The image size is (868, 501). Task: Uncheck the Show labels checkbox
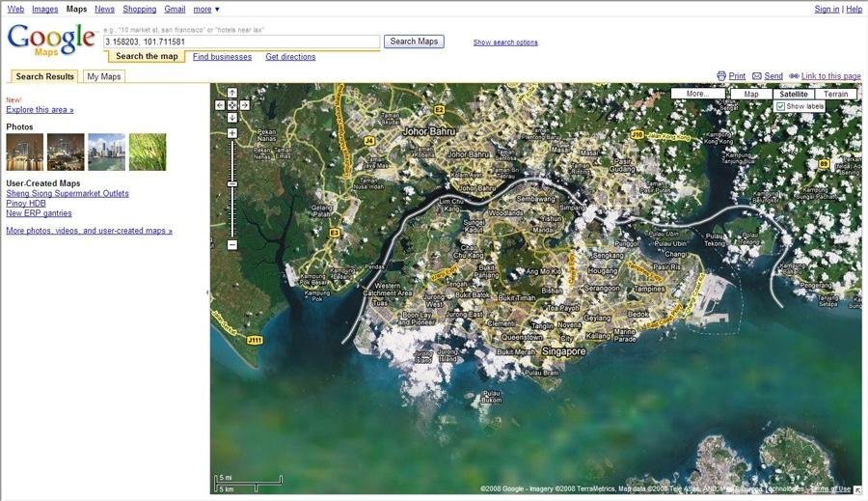pyautogui.click(x=781, y=106)
